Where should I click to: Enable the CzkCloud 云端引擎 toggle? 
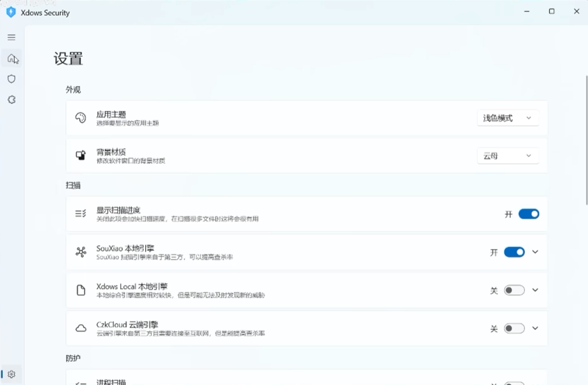514,328
